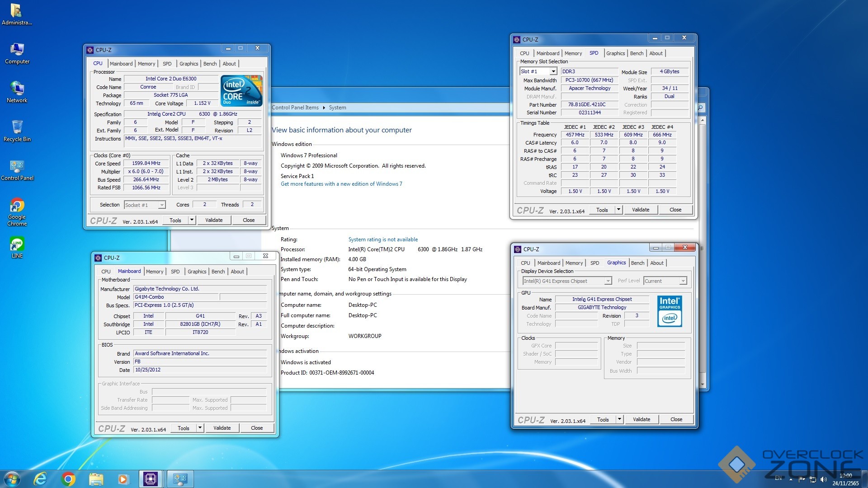Screen dimensions: 868x488
Task: Open the Socket #1 selection dropdown
Action: click(x=161, y=205)
